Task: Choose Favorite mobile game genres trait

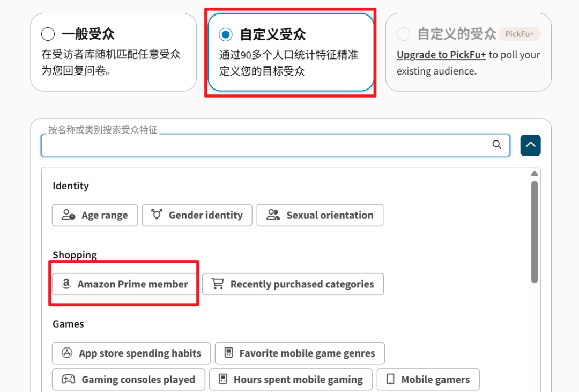Action: click(x=300, y=353)
